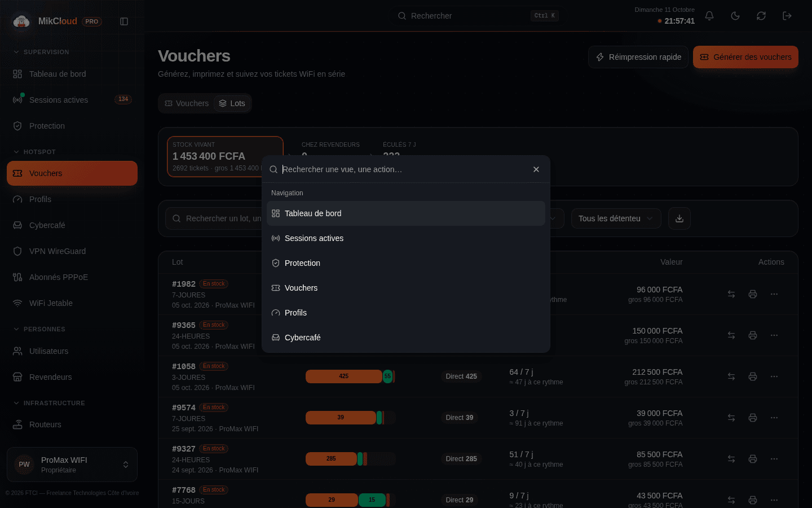Print lot #9574 with printer icon

coord(753,418)
